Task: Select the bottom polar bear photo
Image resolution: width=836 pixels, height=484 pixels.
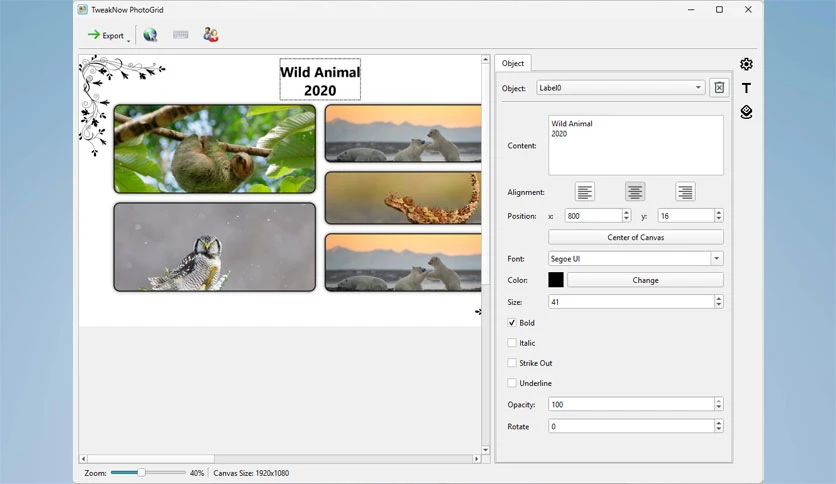Action: [x=403, y=262]
